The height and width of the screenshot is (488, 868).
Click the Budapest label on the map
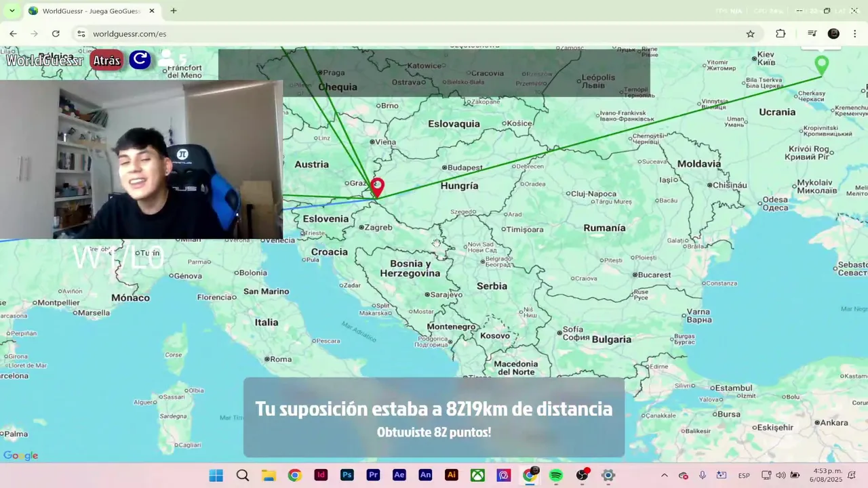coord(465,167)
